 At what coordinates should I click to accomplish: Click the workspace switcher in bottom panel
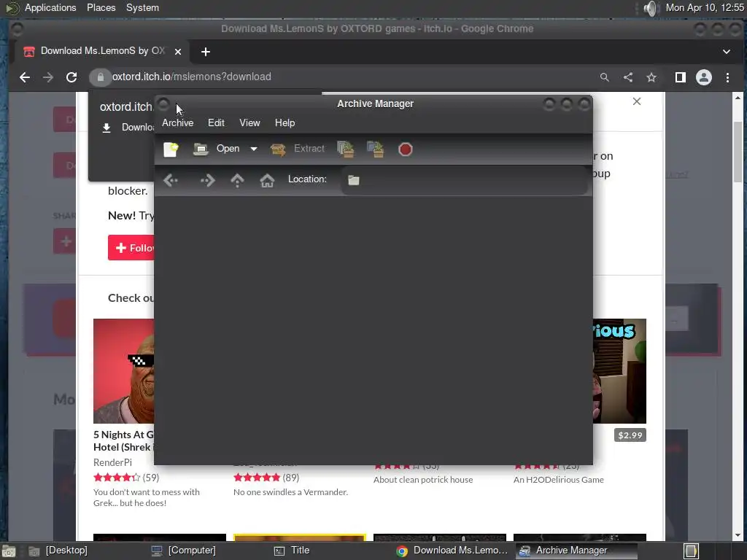point(691,551)
